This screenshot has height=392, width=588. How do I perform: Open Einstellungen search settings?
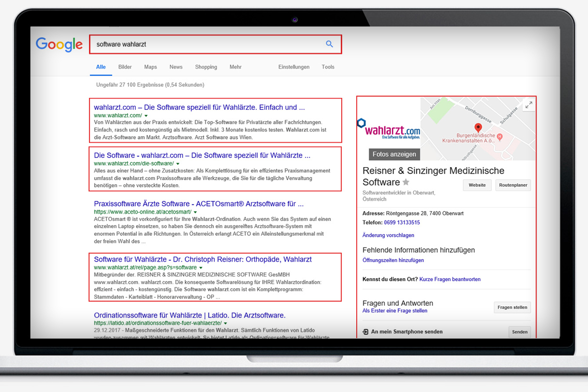[294, 67]
